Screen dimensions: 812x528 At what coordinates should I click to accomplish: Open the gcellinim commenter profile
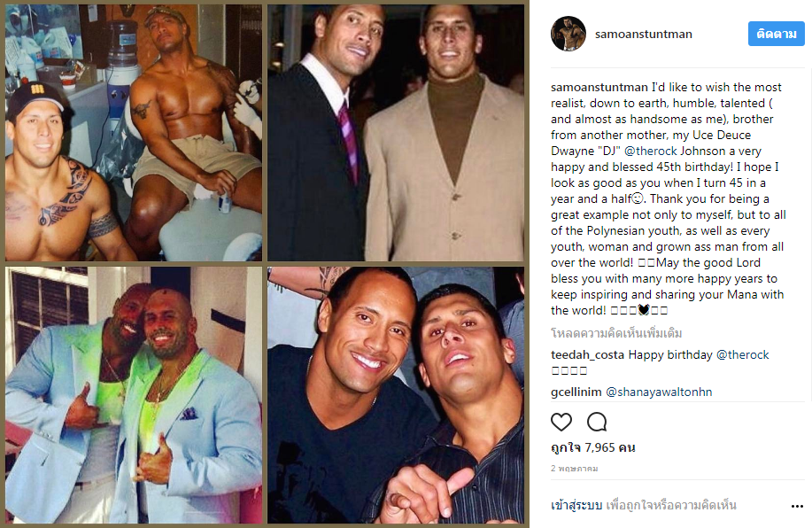pyautogui.click(x=576, y=392)
